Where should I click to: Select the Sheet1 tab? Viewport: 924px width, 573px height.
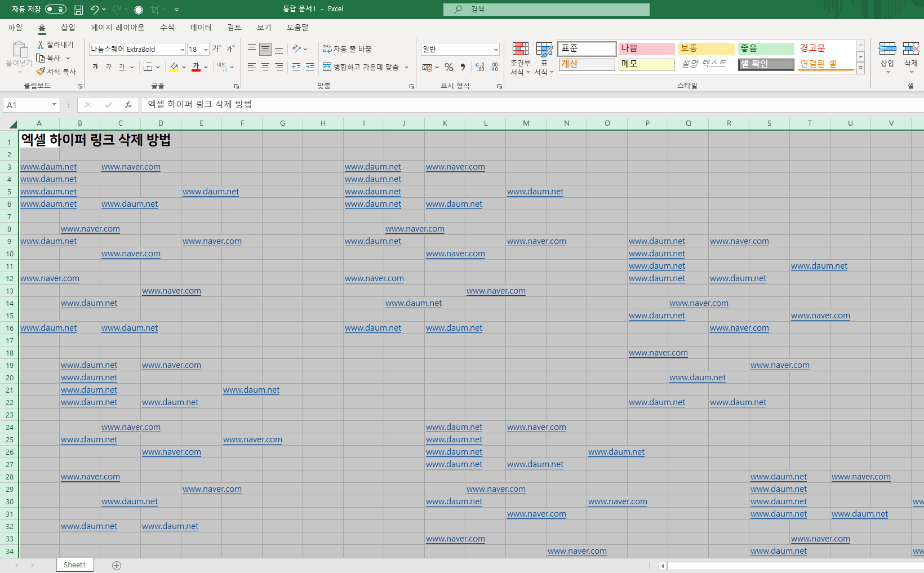(x=74, y=565)
